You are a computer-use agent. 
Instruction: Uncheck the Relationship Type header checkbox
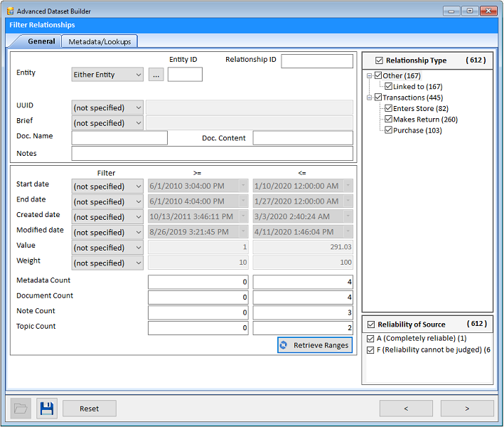point(380,60)
